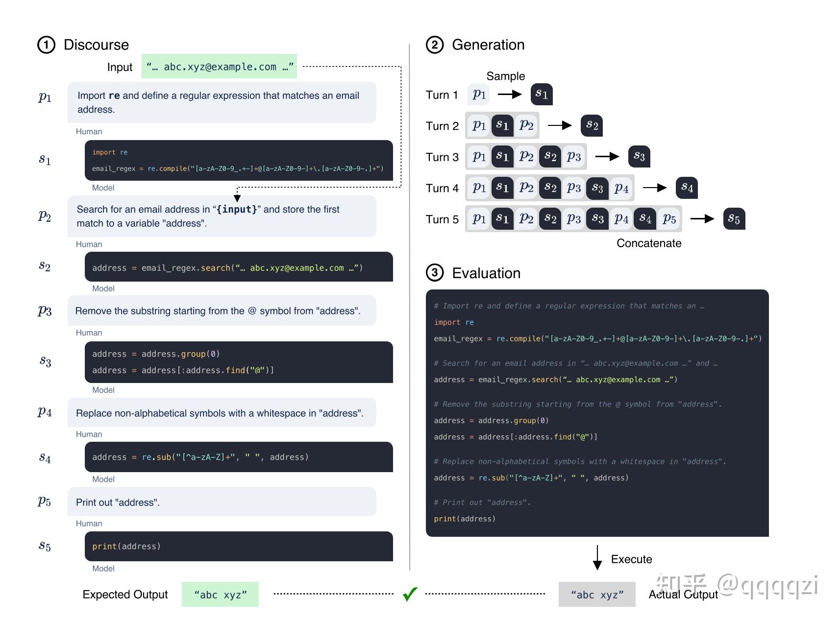Switch to the Turn 4 row
Image resolution: width=840 pixels, height=622 pixels.
442,188
